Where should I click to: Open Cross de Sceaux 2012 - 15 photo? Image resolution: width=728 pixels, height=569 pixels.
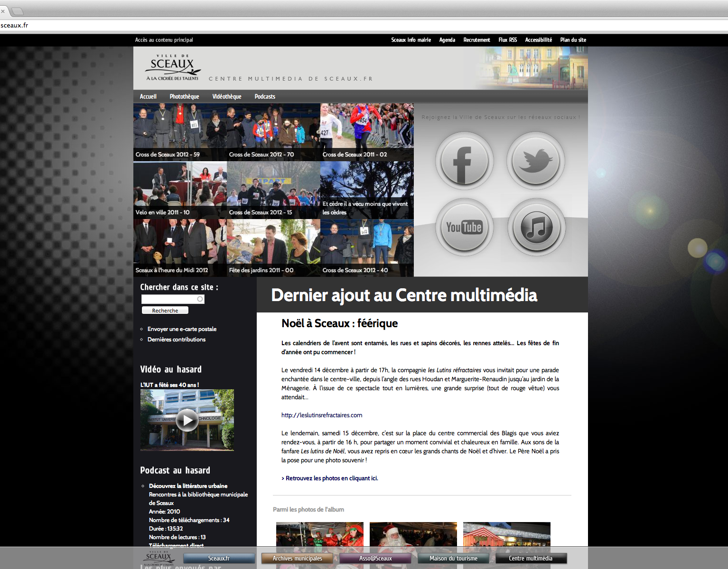pos(273,190)
